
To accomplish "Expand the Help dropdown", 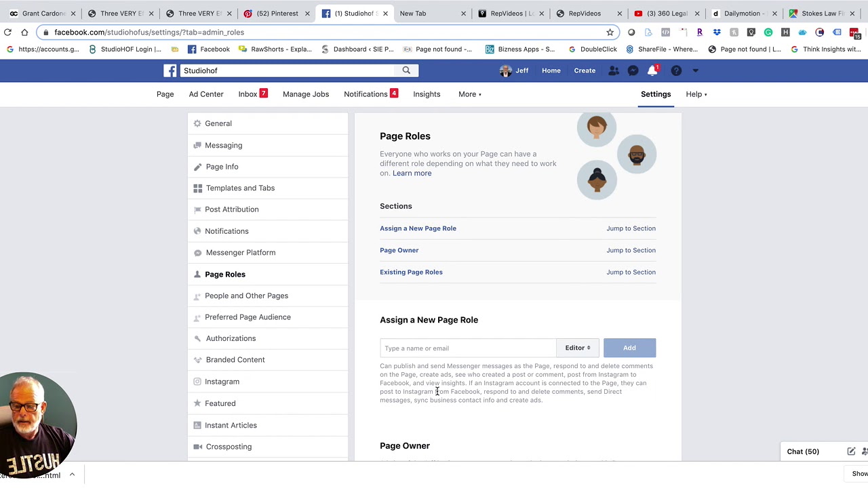I will [696, 94].
